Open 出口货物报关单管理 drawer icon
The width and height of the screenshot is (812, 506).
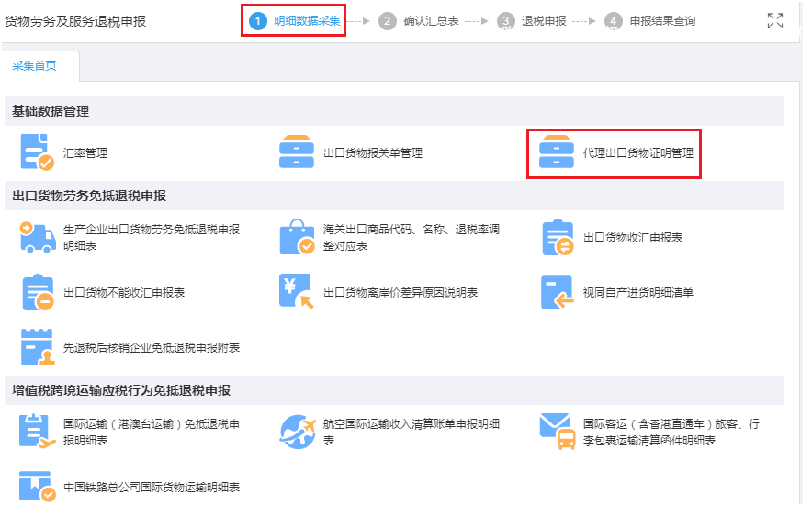point(297,152)
